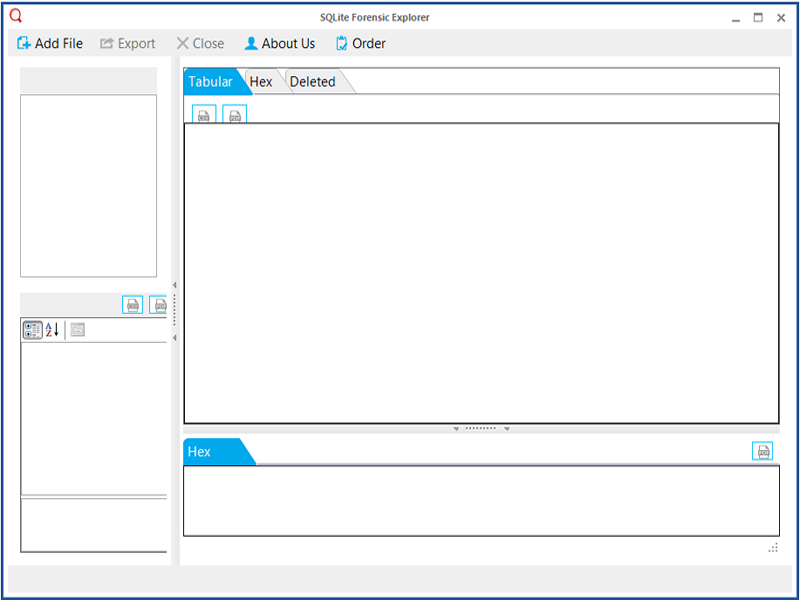The width and height of the screenshot is (800, 600).
Task: Select the Tabular tab
Action: [x=210, y=82]
